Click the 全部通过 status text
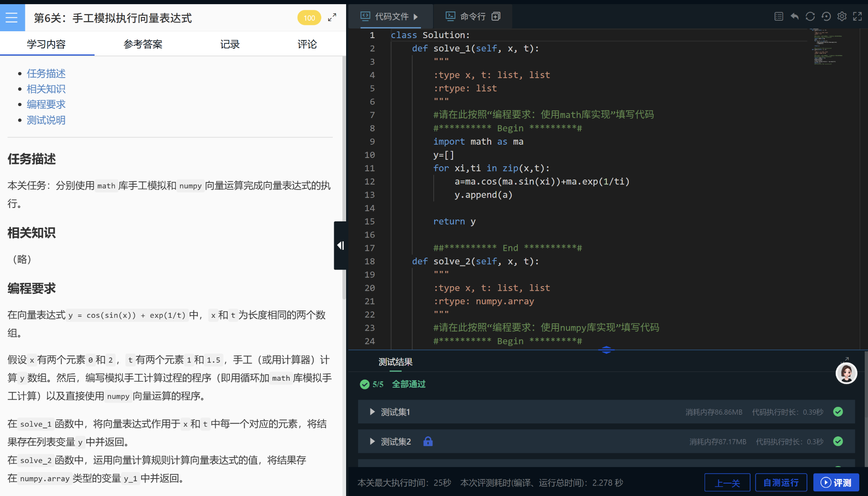Screen dimensions: 868x496 [409, 384]
